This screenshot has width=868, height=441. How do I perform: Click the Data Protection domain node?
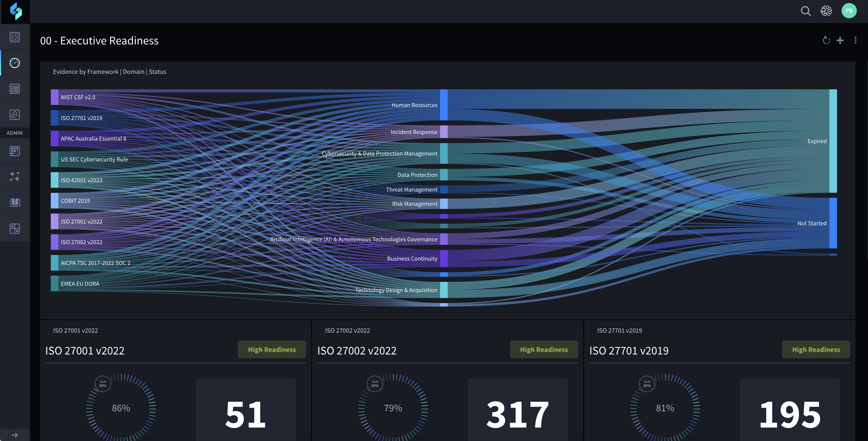click(444, 175)
